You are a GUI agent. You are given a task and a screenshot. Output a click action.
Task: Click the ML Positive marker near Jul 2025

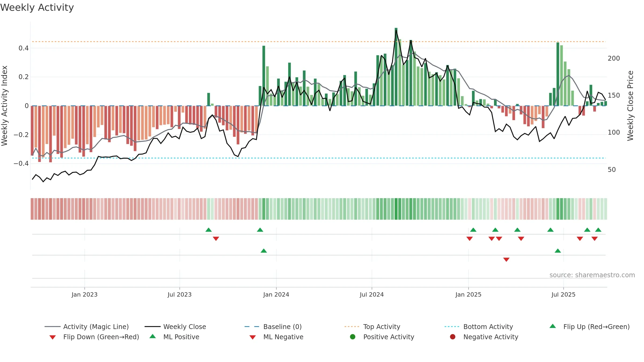pyautogui.click(x=558, y=251)
